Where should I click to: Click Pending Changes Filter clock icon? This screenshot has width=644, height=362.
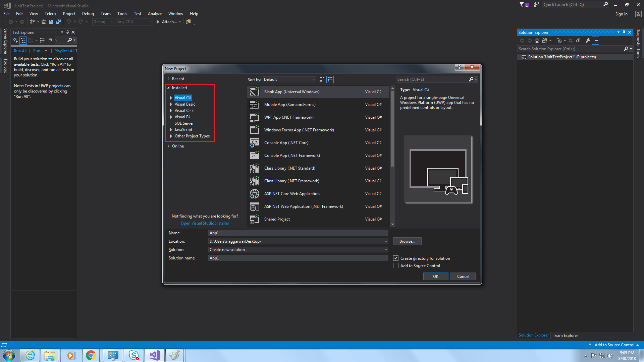click(559, 41)
